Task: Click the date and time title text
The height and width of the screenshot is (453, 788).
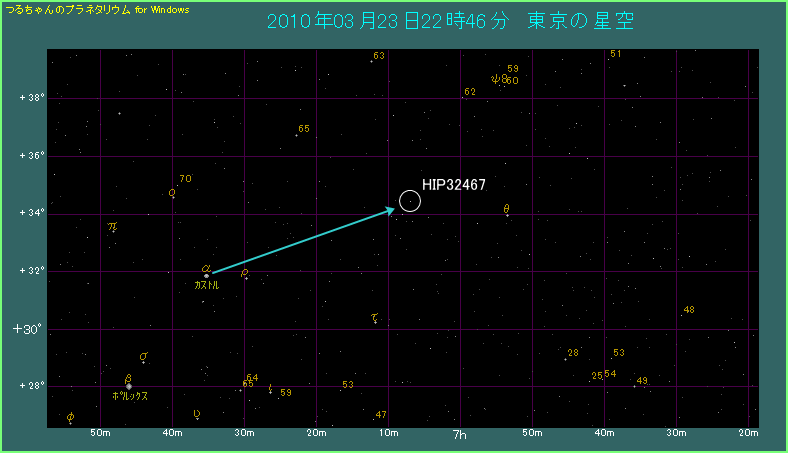Action: click(450, 21)
